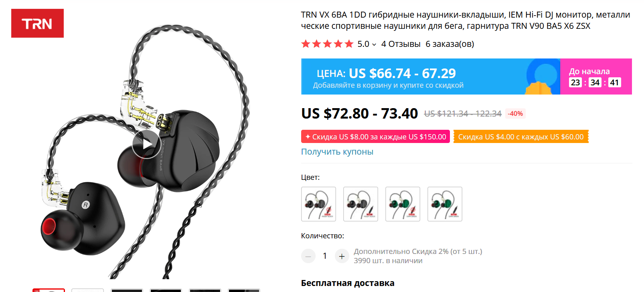Expand the 5.0 rating breakdown chevron
This screenshot has height=292, width=644.
click(374, 44)
